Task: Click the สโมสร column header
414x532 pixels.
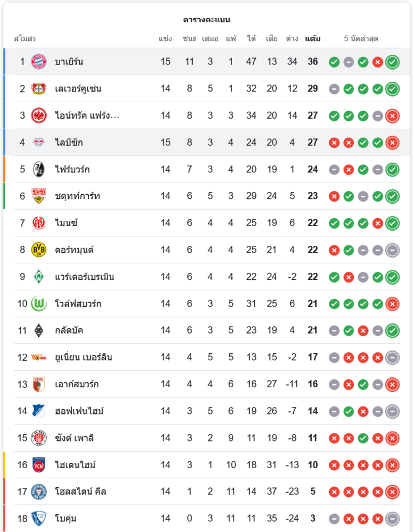Action: pos(24,39)
